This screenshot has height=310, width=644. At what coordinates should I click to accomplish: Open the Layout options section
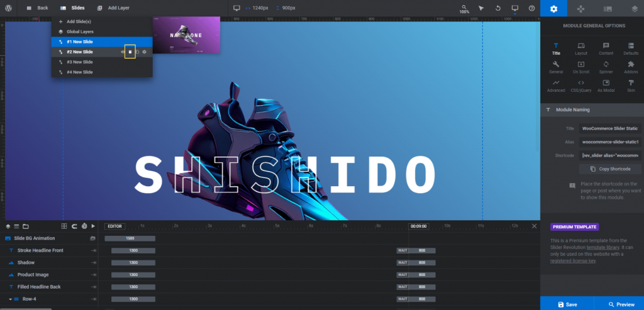581,49
